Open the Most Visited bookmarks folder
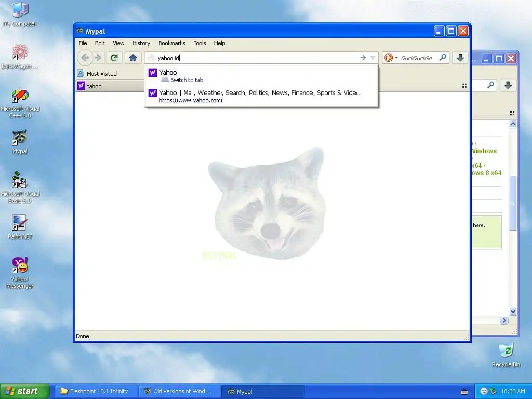 [97, 74]
